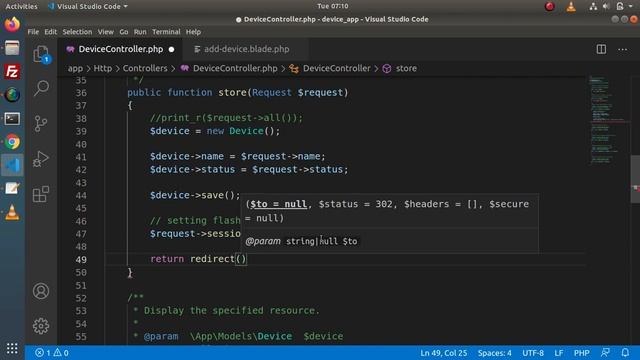640x360 pixels.
Task: Place cursor in return redirect() line
Action: click(x=198, y=259)
